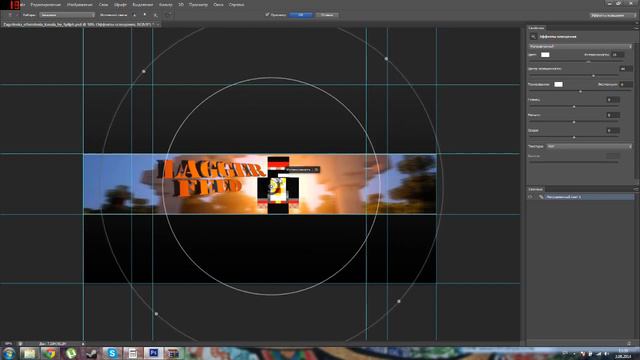Open the Шрифт (Type) menu

(120, 4)
